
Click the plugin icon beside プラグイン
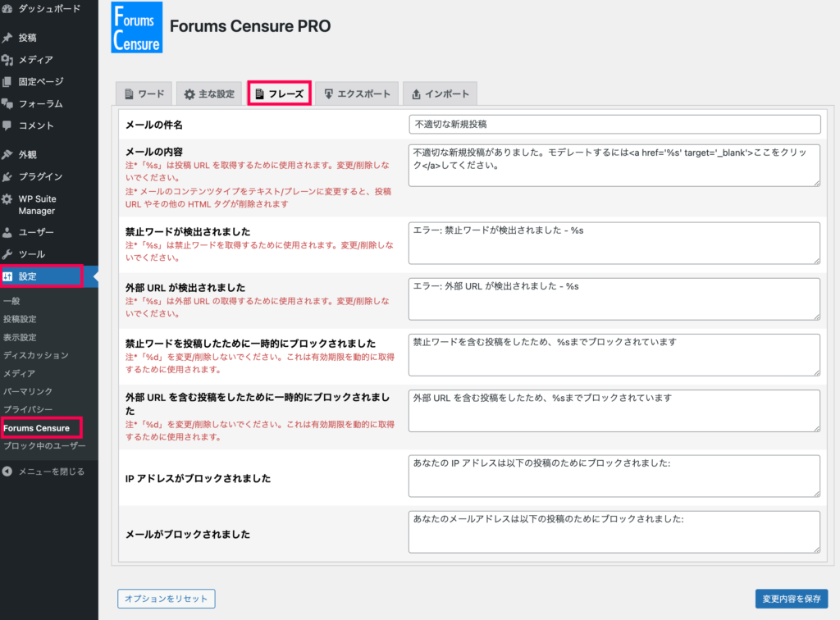(x=7, y=176)
